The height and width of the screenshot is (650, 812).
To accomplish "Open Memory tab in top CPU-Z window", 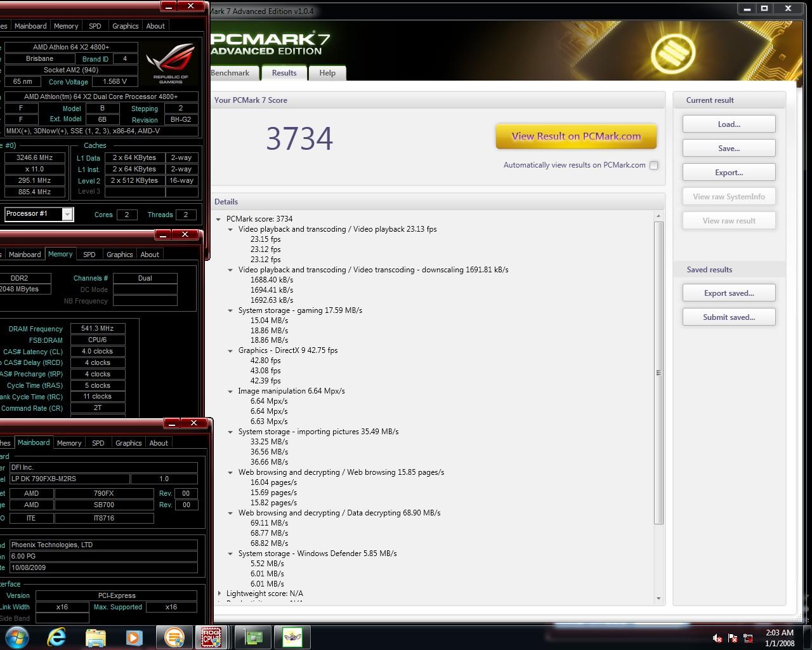I will (66, 26).
